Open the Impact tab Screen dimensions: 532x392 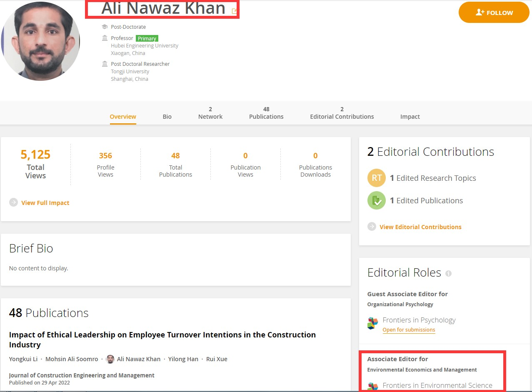(x=410, y=117)
